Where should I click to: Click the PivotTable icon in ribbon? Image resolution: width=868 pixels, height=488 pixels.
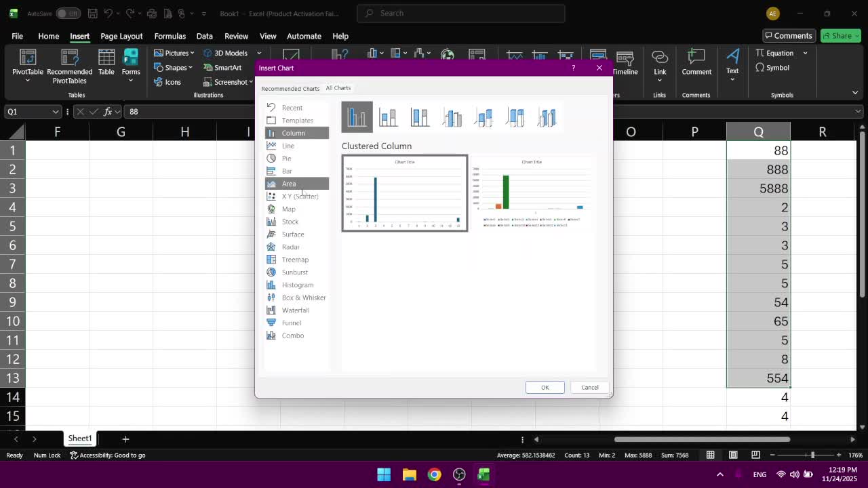coord(27,61)
